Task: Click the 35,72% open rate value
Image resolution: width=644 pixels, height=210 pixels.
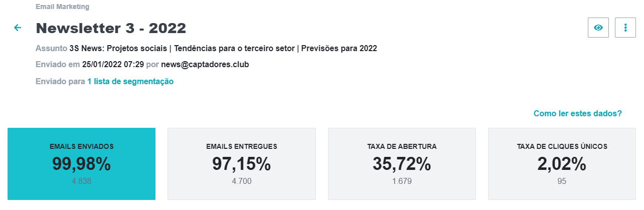Action: 402,164
